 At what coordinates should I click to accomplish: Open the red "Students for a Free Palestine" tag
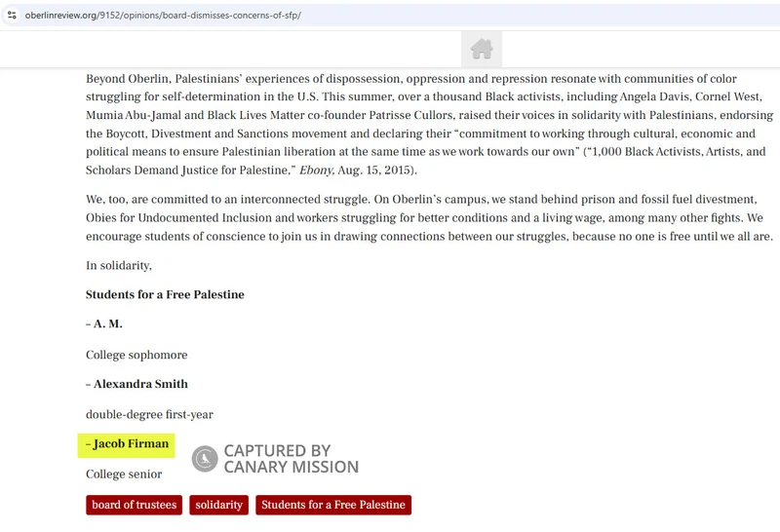333,505
